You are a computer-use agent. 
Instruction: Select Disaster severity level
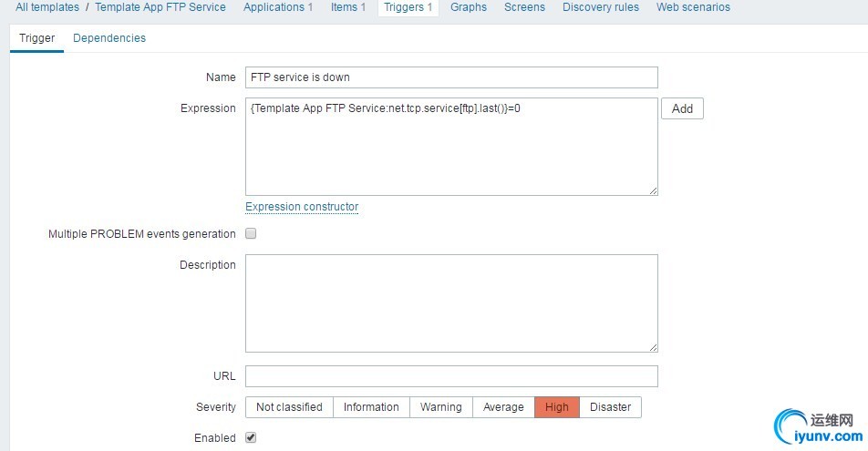coord(610,407)
